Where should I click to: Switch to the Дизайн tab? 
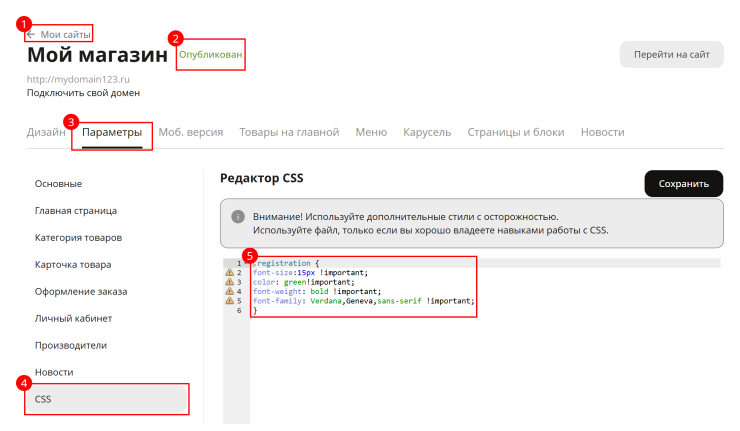(x=46, y=132)
